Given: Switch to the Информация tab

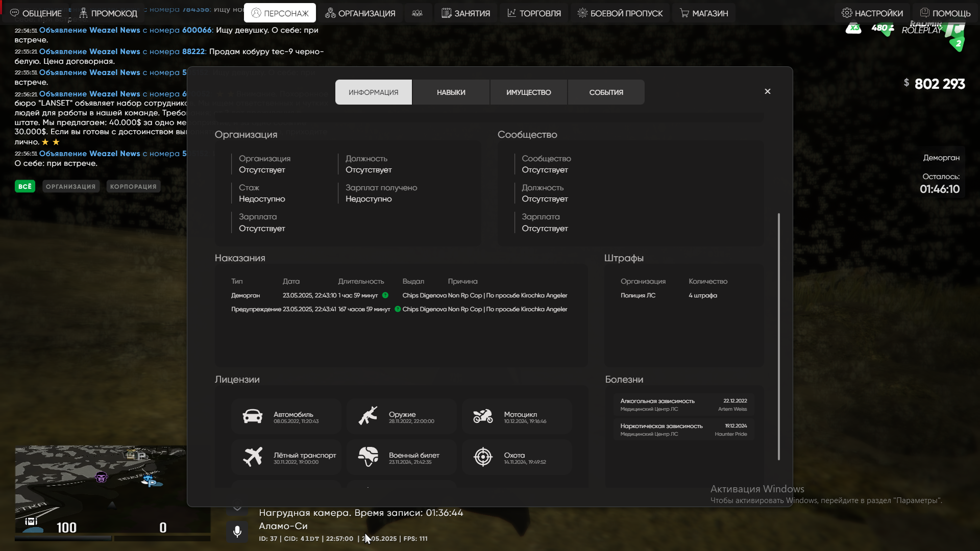Looking at the screenshot, I should tap(374, 92).
